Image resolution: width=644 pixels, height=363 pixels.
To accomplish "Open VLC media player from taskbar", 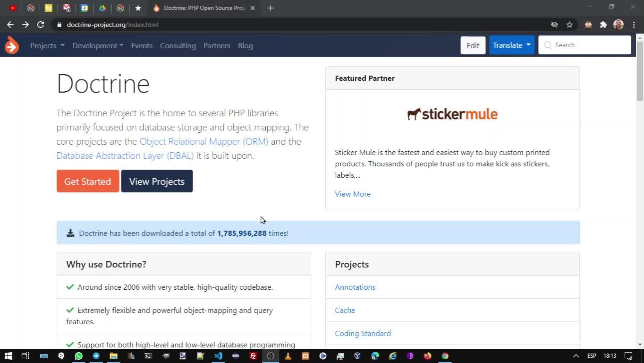I will pyautogui.click(x=288, y=356).
